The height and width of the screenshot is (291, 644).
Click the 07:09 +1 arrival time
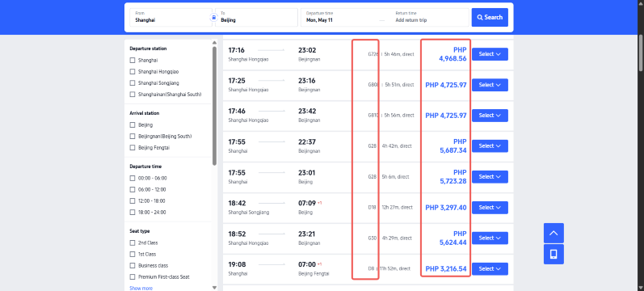pos(310,203)
